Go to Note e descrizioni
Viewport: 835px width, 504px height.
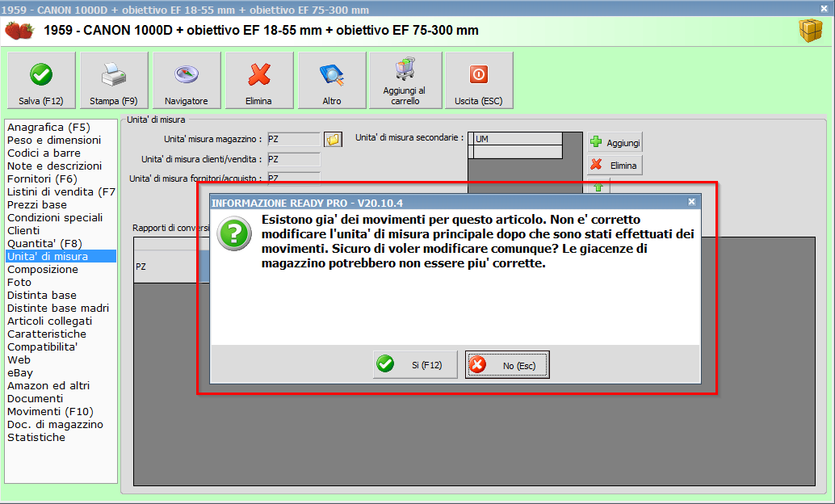tap(54, 166)
